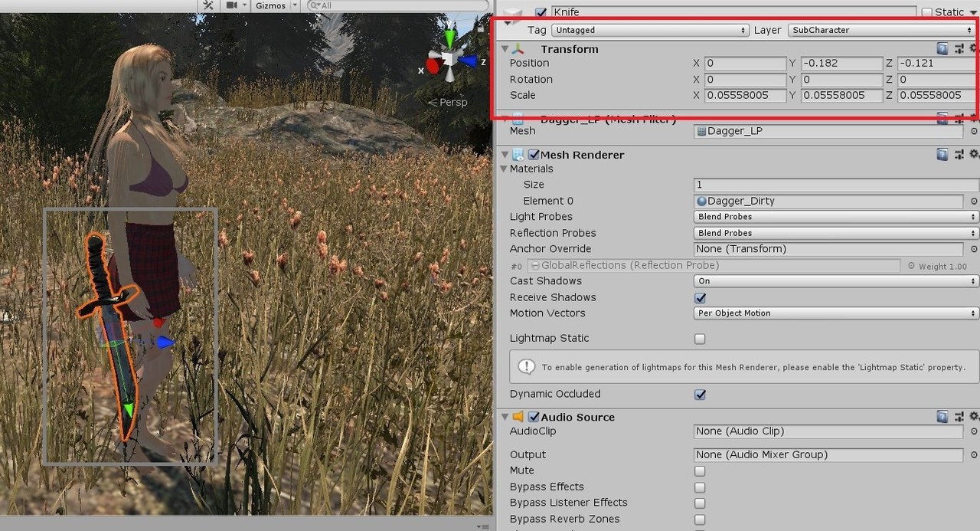Screen dimensions: 980x531
Task: Open Mesh Renderer help reference icon
Action: 942,155
